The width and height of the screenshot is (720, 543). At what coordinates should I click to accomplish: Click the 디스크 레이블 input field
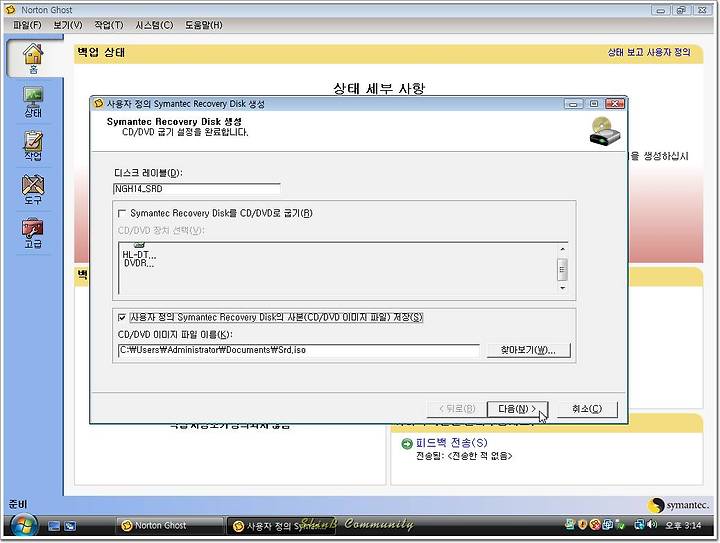197,189
